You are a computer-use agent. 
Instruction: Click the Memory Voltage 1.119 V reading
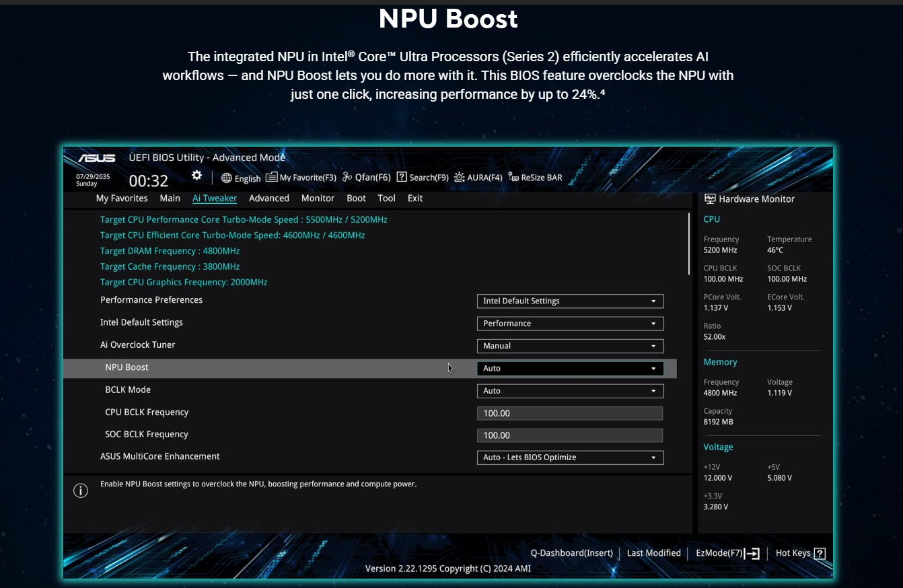point(780,388)
